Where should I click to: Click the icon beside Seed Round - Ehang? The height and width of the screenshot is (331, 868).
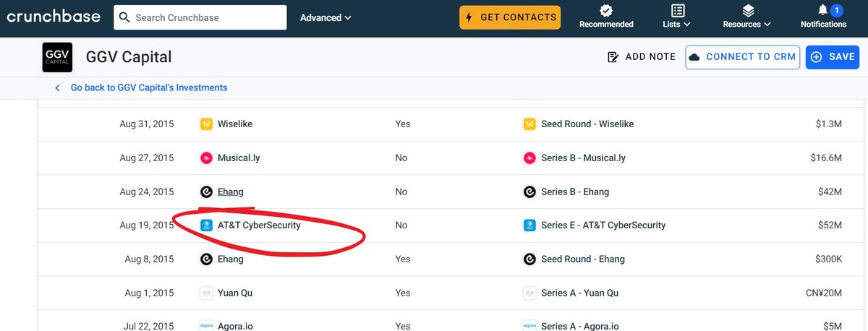529,259
